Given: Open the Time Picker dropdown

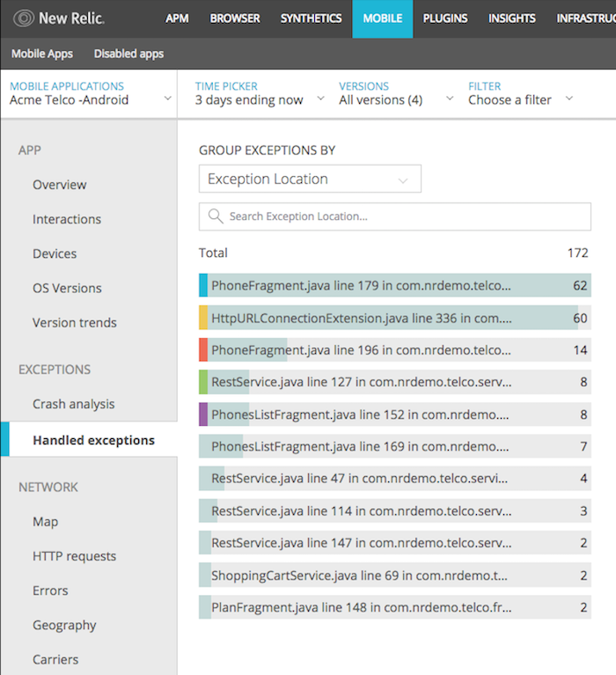Looking at the screenshot, I should coord(260,93).
